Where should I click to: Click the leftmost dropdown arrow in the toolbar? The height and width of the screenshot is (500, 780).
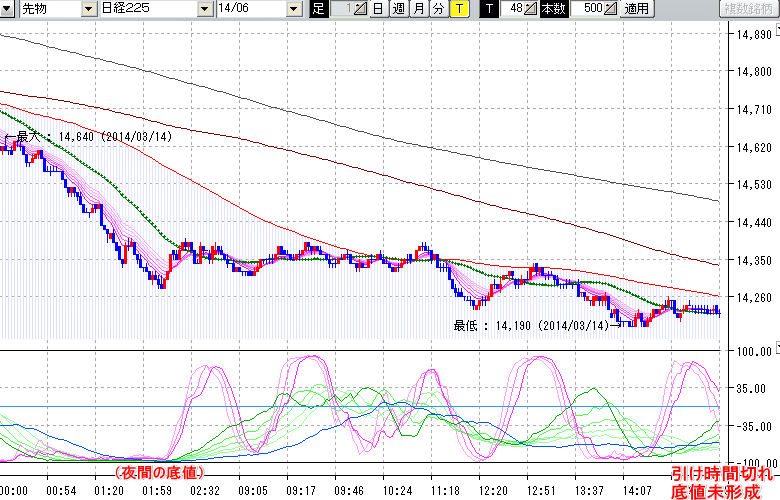click(9, 9)
